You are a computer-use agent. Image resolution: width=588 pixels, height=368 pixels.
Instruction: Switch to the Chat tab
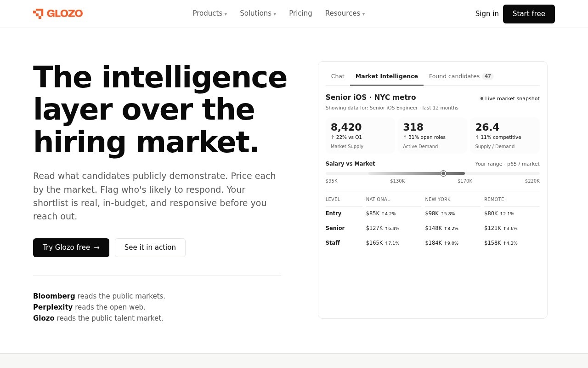(338, 76)
